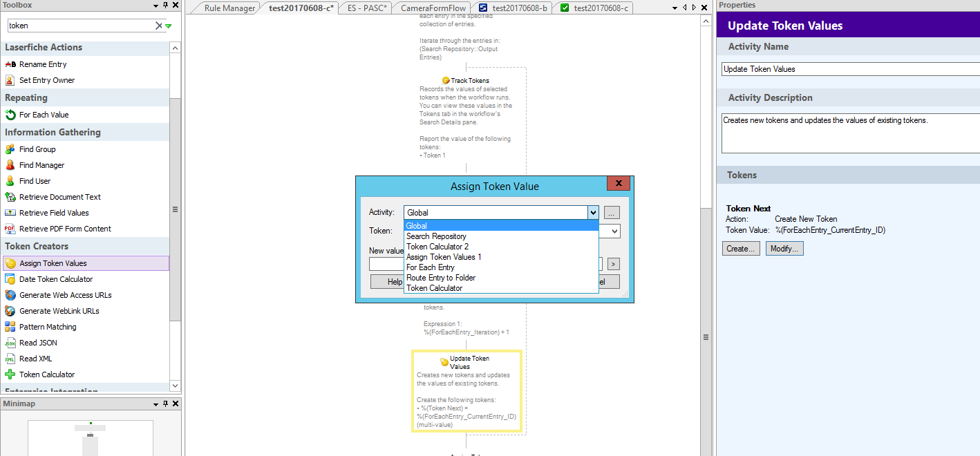Choose Assign Token Values 1 in the list

point(501,257)
